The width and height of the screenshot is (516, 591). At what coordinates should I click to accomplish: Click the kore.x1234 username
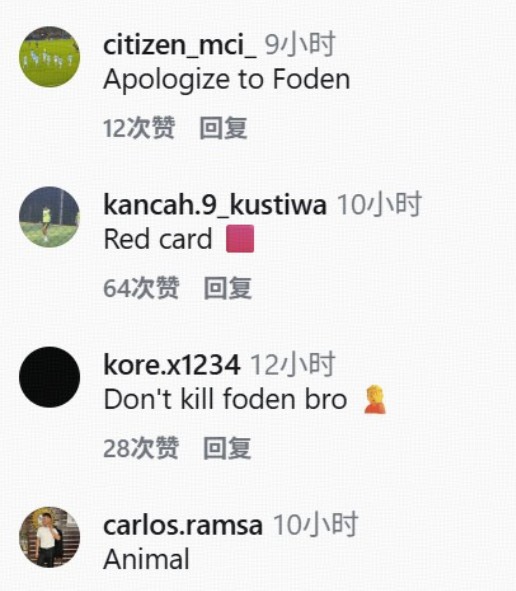click(x=172, y=365)
